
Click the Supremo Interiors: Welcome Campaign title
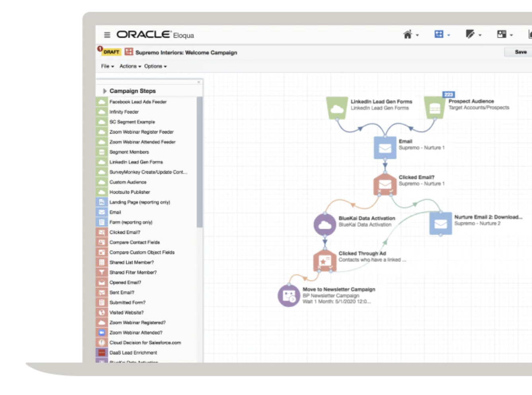click(186, 53)
